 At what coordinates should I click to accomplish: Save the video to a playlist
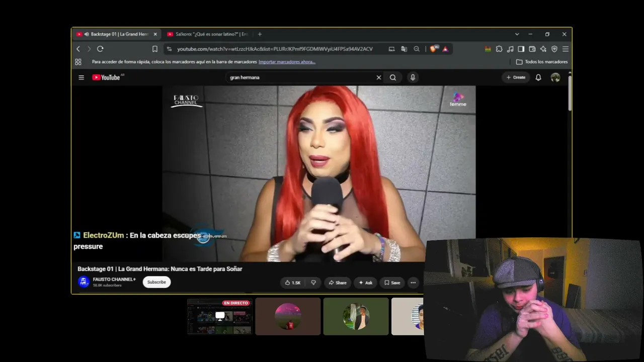pyautogui.click(x=392, y=283)
